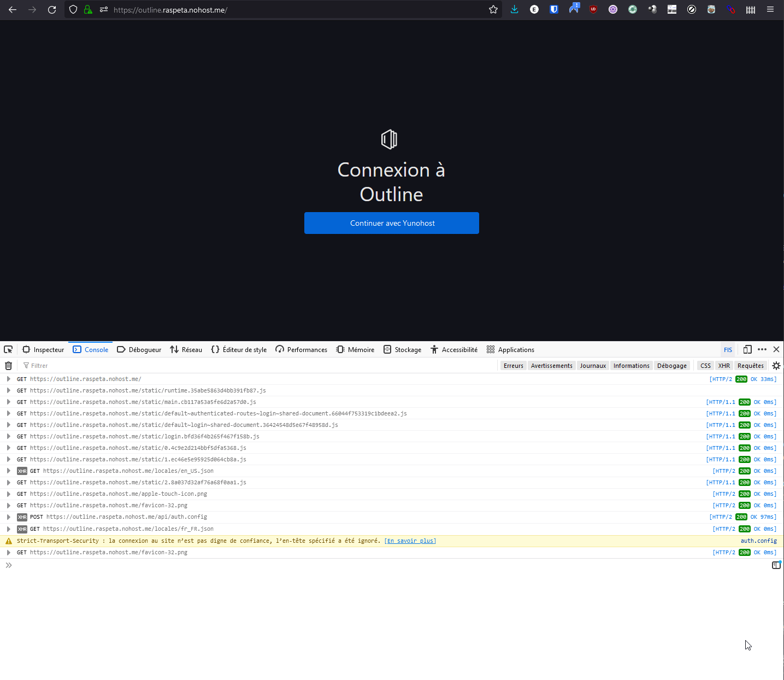Screen dimensions: 784x680
Task: Open the site permissions icon in address bar
Action: click(104, 9)
